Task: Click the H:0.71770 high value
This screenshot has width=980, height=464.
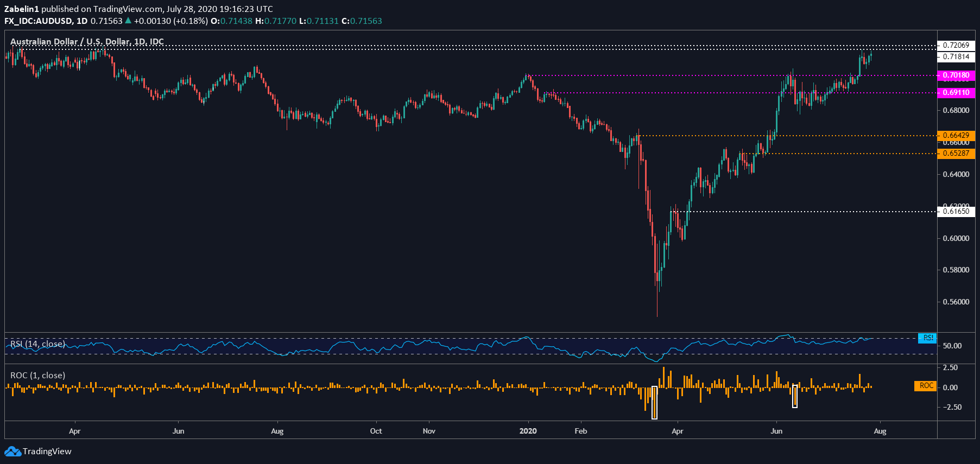Action: coord(276,21)
